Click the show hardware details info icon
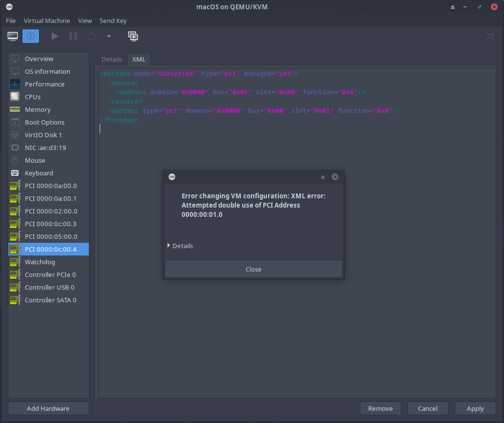This screenshot has height=423, width=504. [31, 36]
